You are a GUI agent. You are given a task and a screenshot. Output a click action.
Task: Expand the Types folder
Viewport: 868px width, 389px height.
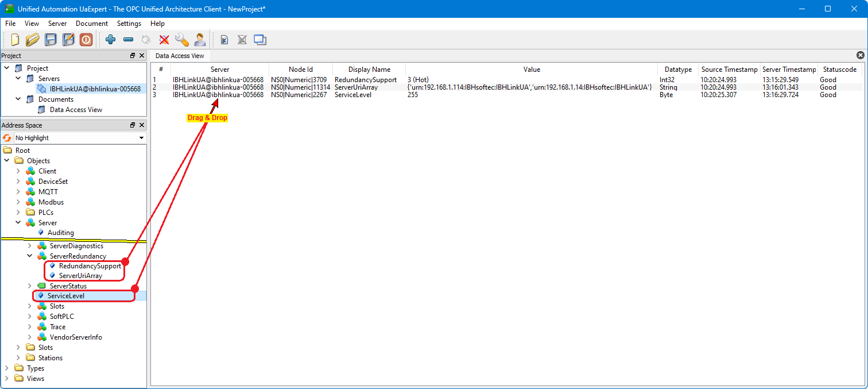[6, 368]
